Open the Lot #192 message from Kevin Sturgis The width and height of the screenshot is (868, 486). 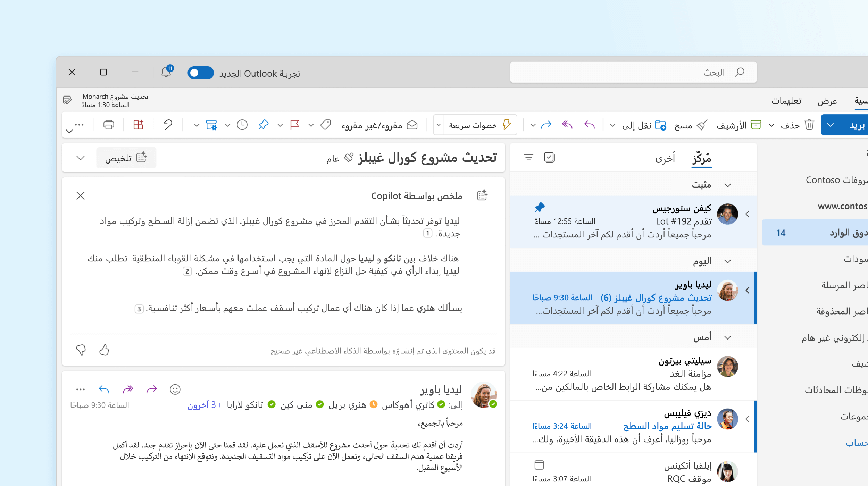(633, 221)
